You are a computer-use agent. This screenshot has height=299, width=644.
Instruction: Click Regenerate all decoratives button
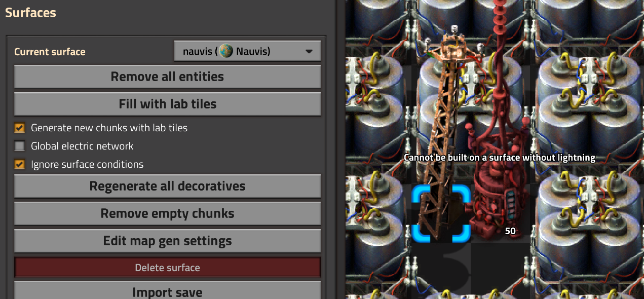pos(167,186)
